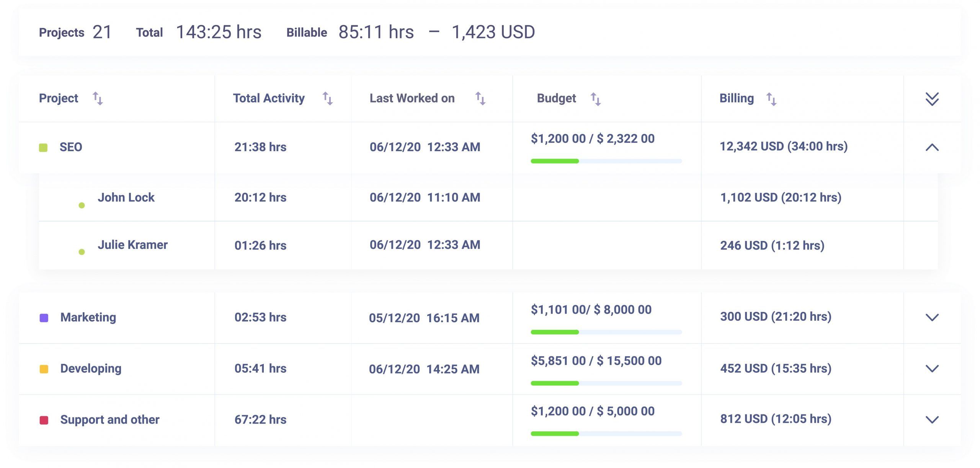Expand the Developing project row
This screenshot has height=468, width=980.
(932, 369)
